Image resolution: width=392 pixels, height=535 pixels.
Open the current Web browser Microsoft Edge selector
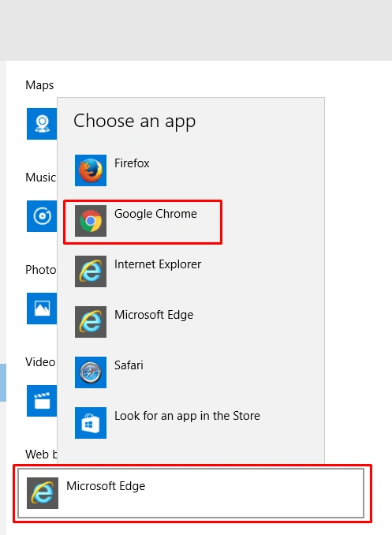[191, 493]
